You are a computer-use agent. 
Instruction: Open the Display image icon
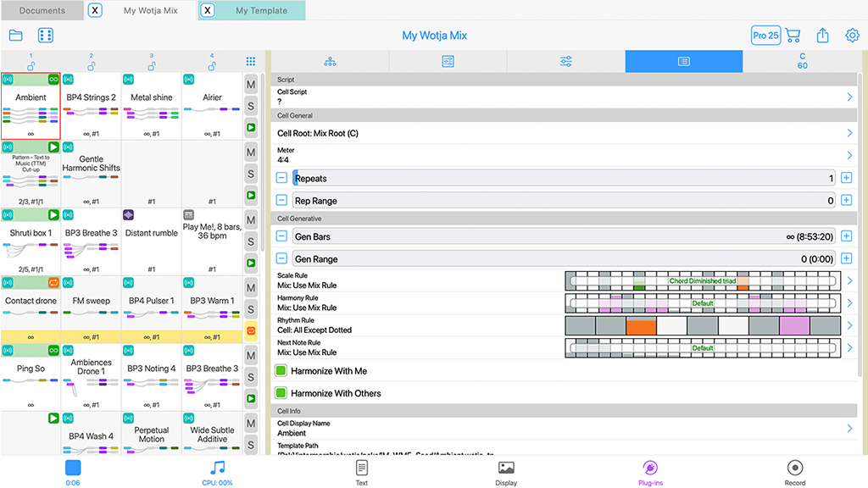point(506,472)
